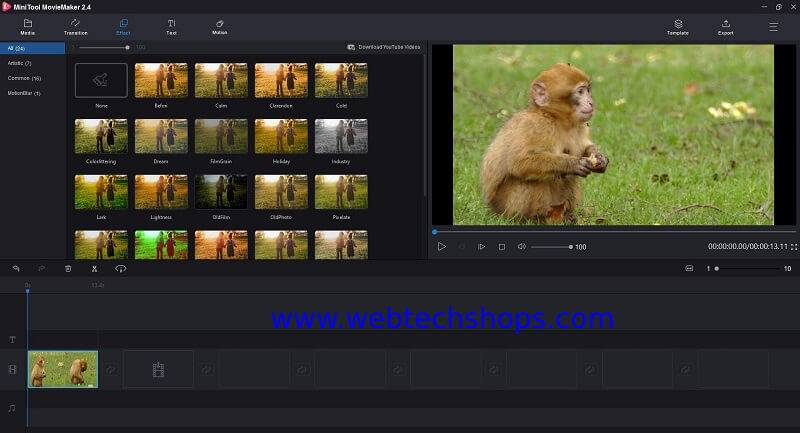Click the empty media import placeholder

[x=159, y=369]
